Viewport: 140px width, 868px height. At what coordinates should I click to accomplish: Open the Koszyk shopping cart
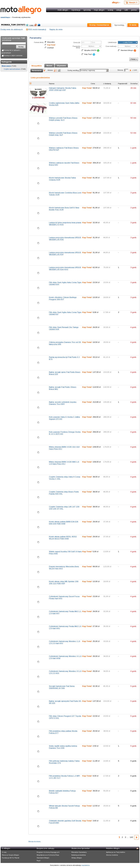[x=131, y=2]
